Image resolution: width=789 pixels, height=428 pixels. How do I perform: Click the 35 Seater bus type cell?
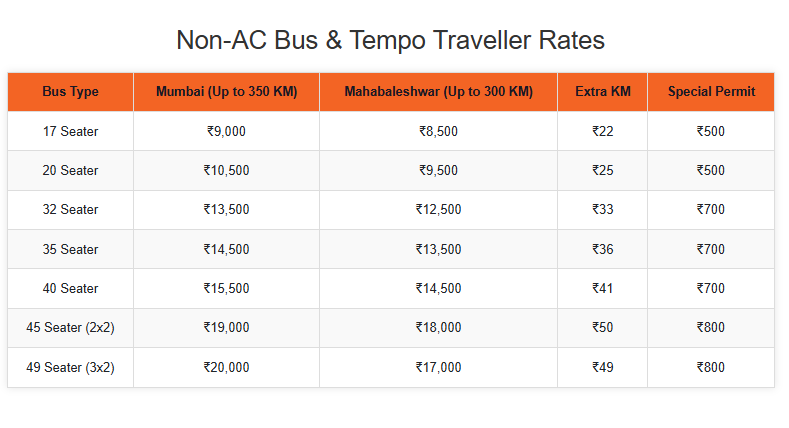70,249
